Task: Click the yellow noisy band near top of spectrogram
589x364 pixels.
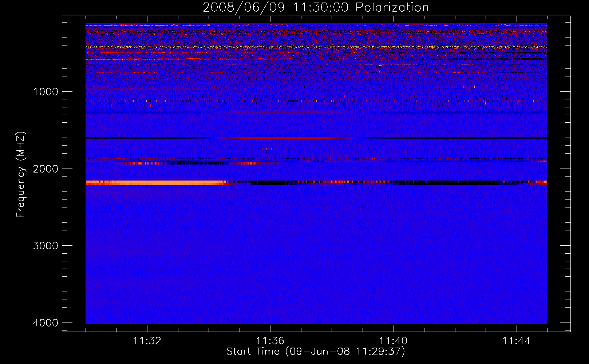Action: [316, 47]
